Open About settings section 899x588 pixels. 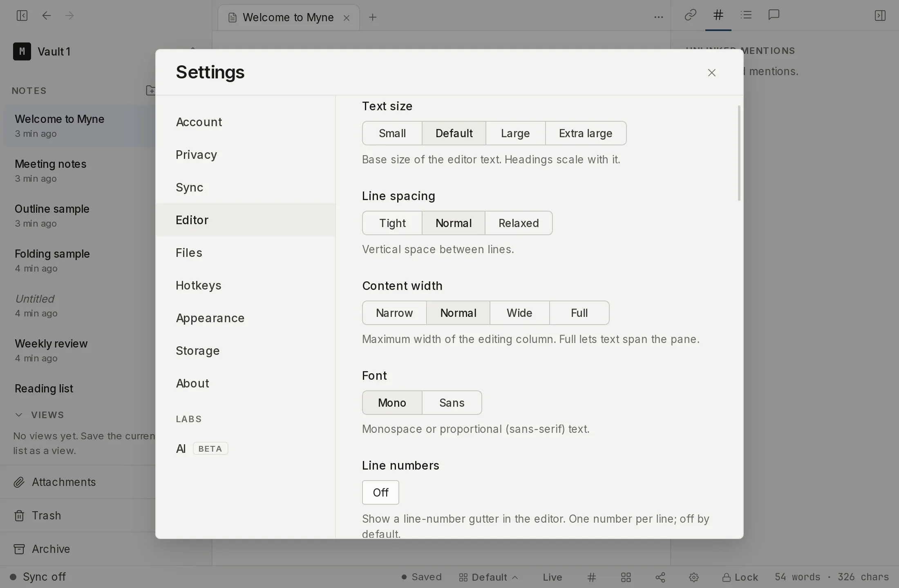(x=245, y=383)
